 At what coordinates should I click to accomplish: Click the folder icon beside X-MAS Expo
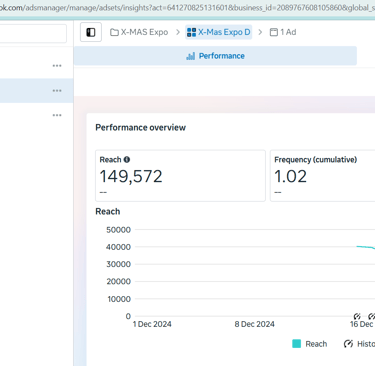coord(114,32)
